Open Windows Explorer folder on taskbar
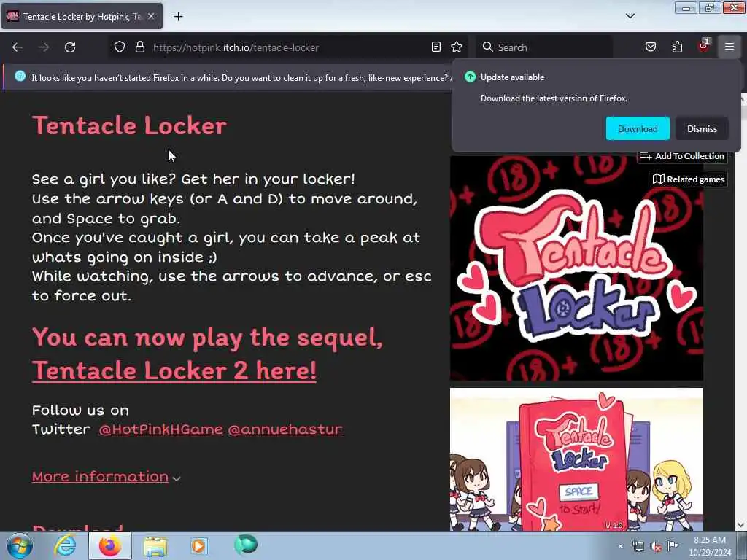This screenshot has width=747, height=560. tap(155, 546)
